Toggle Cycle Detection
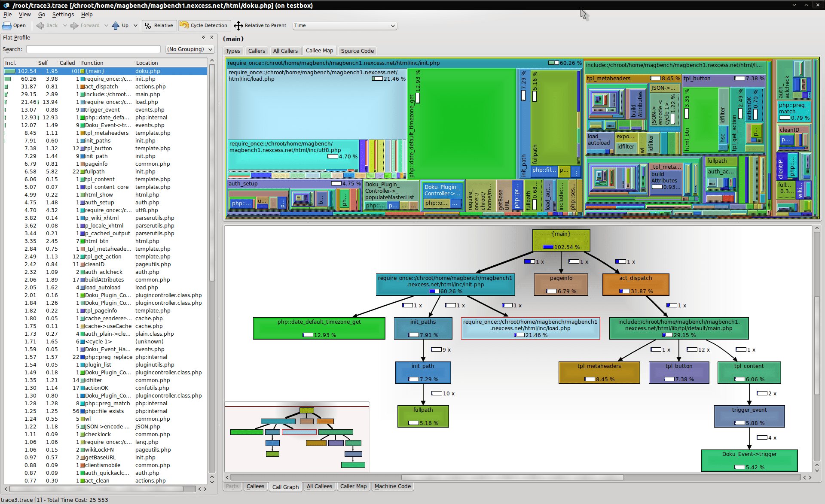 (204, 26)
